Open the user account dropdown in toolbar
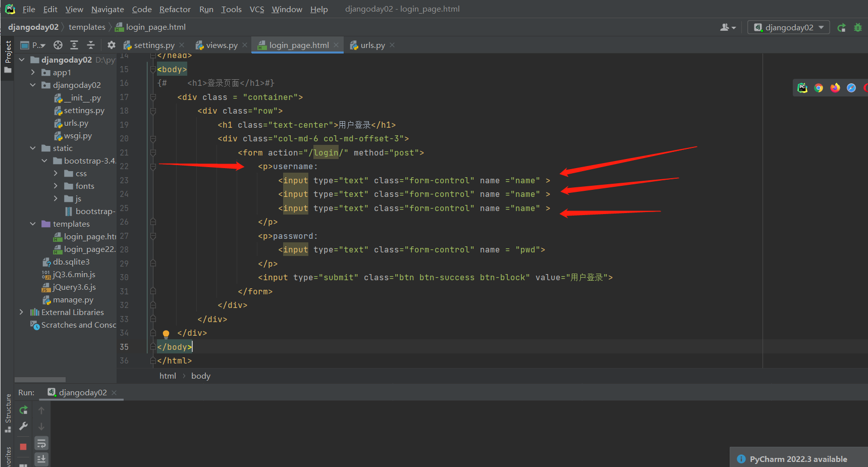 pos(728,27)
